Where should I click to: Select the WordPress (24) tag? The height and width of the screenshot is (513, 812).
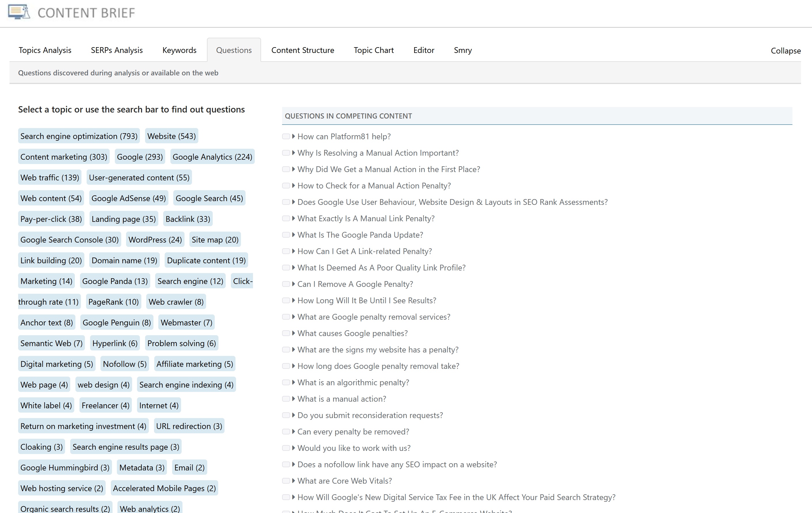pos(155,240)
